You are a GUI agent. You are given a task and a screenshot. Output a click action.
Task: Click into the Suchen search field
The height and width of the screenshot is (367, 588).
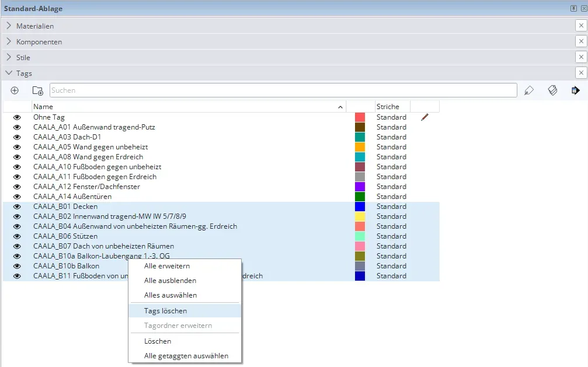click(x=283, y=90)
